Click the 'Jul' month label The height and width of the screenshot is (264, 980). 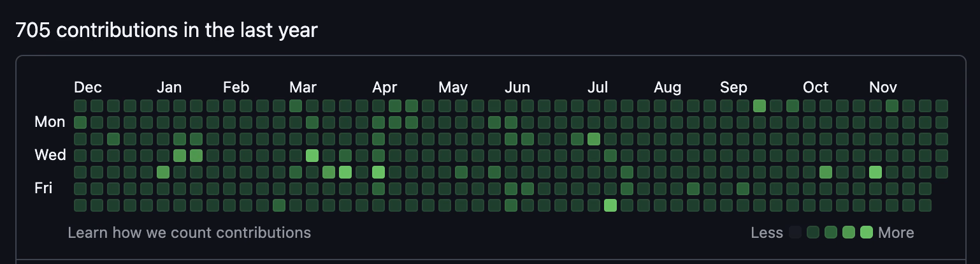tap(598, 87)
